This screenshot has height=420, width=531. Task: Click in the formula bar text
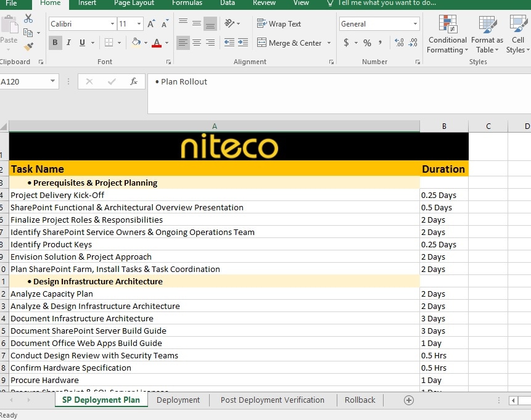point(339,93)
